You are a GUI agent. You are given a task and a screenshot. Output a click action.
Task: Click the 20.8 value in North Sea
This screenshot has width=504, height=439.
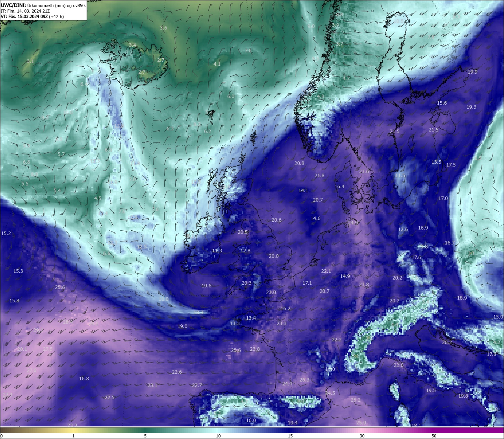[x=299, y=163]
